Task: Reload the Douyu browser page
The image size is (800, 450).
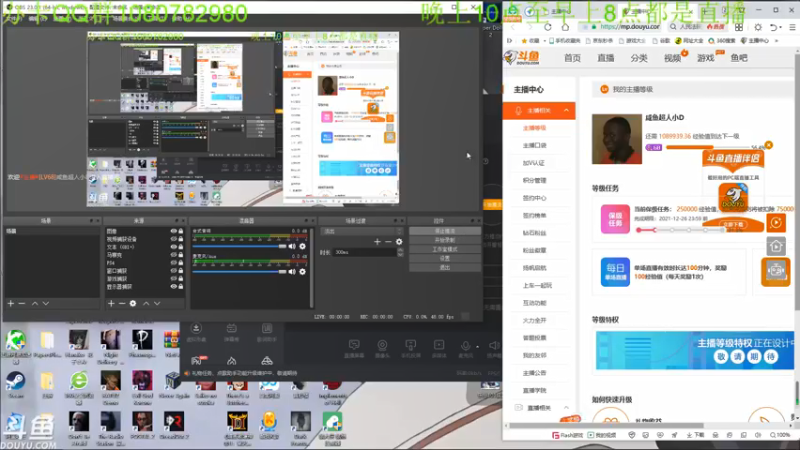Action: 548,27
